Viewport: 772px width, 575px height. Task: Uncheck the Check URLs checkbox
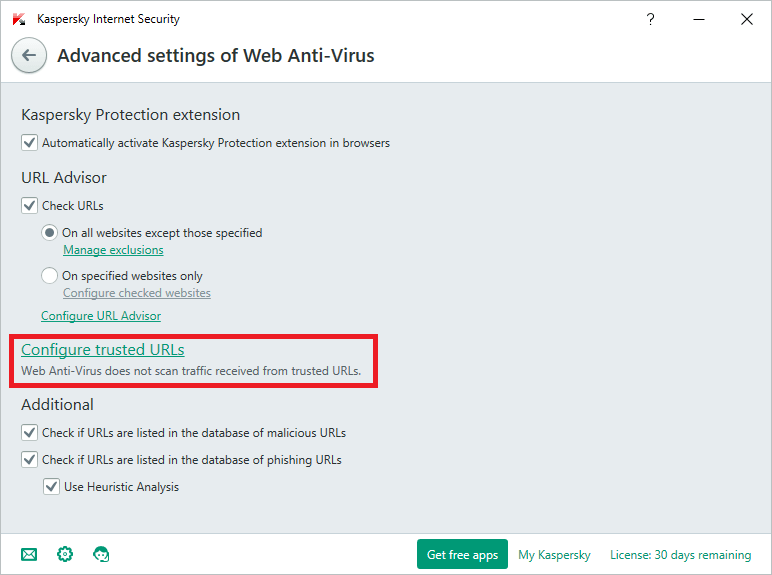30,206
